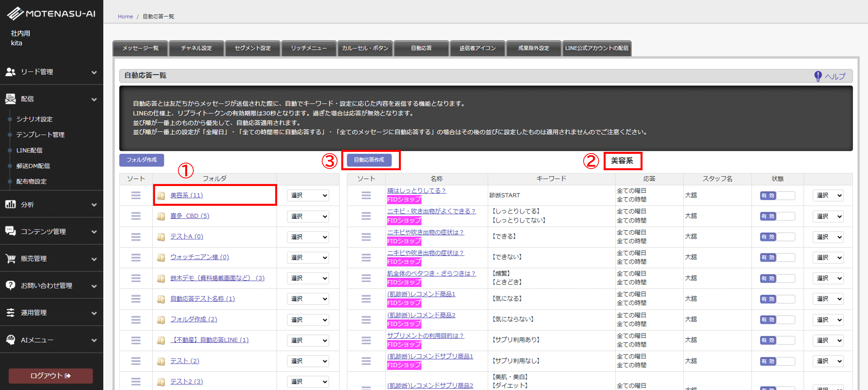Toggle 有効 switch for 頬はしっとりしてる？ row

click(777, 195)
